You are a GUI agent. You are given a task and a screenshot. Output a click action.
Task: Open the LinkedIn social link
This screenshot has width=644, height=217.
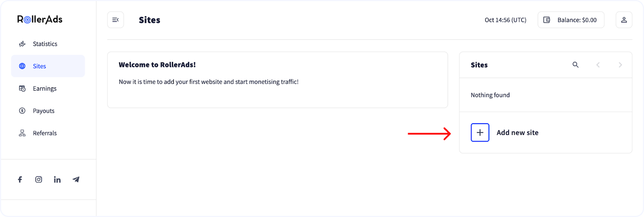click(57, 180)
